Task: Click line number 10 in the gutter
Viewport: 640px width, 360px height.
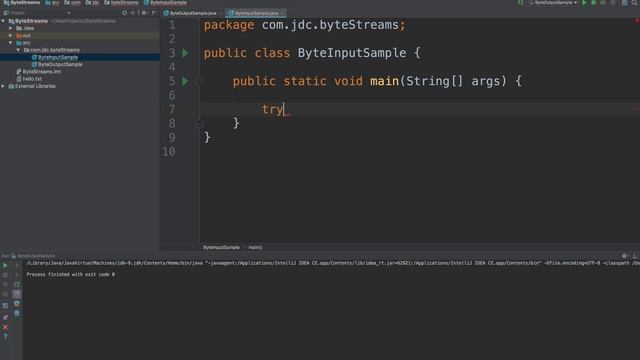Action: click(169, 151)
